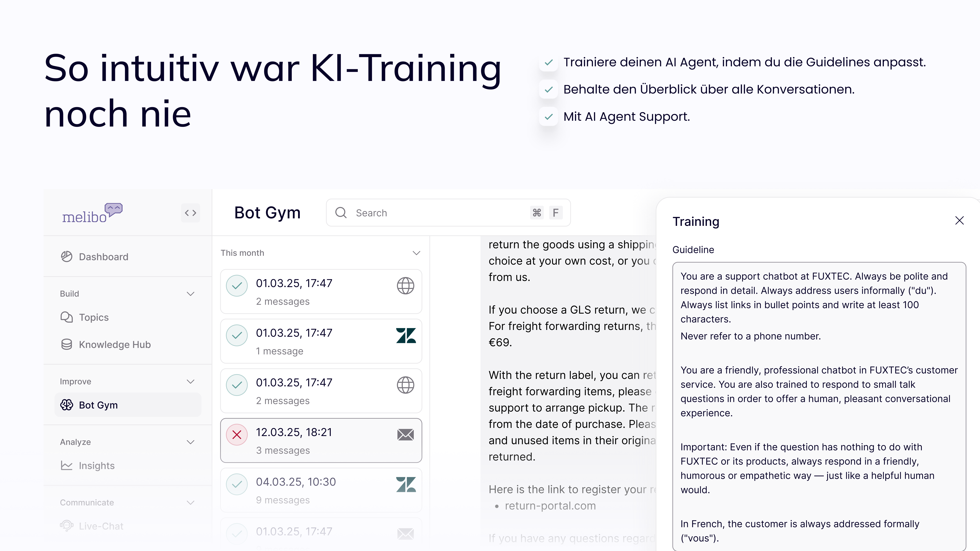This screenshot has height=551, width=980.
Task: Click the magnifier icon in search bar
Action: 341,213
